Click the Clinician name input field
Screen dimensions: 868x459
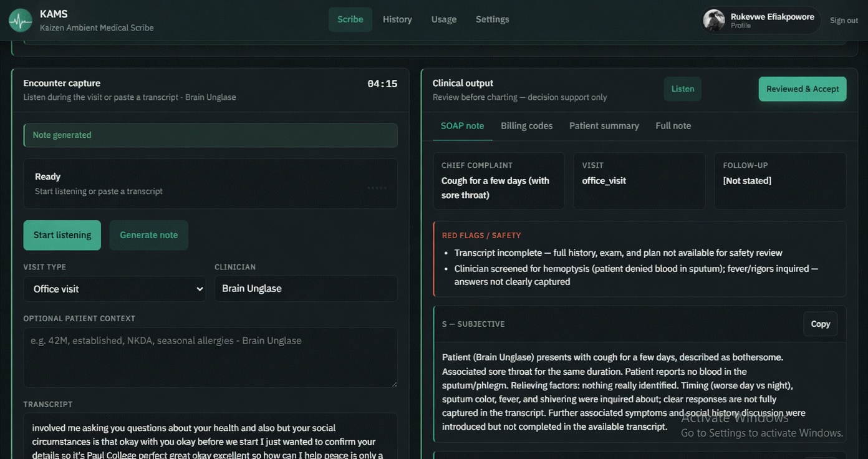306,289
